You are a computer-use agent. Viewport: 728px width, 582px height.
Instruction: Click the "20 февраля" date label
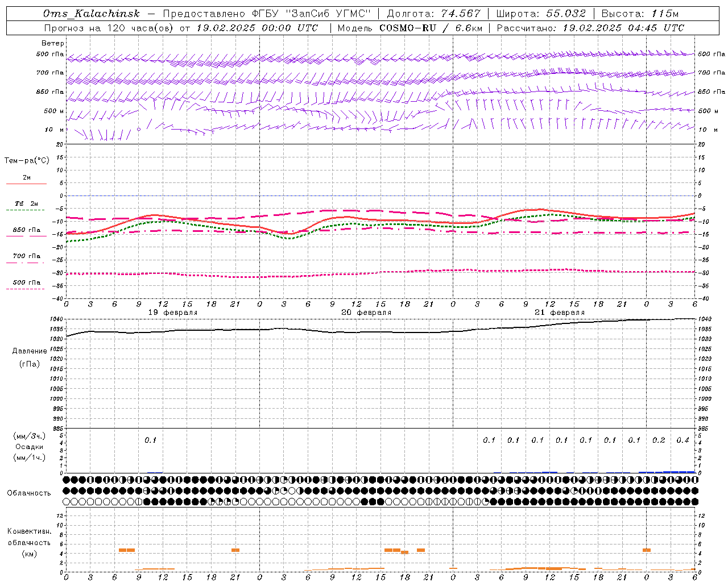point(366,313)
